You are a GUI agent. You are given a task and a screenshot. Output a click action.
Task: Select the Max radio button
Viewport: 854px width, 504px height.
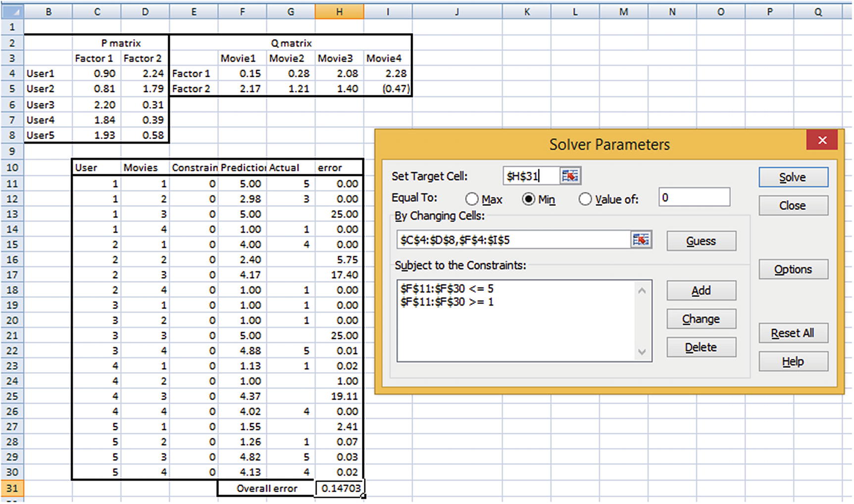pos(472,200)
